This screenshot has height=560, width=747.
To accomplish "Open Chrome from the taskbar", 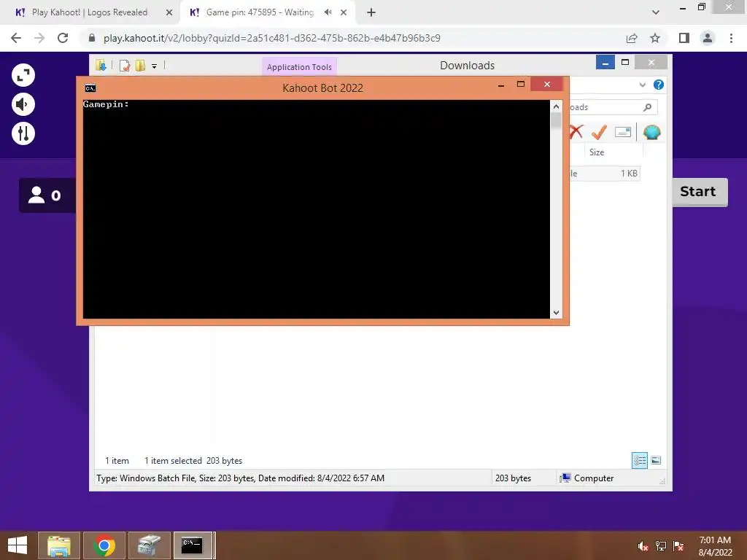I will 104,545.
